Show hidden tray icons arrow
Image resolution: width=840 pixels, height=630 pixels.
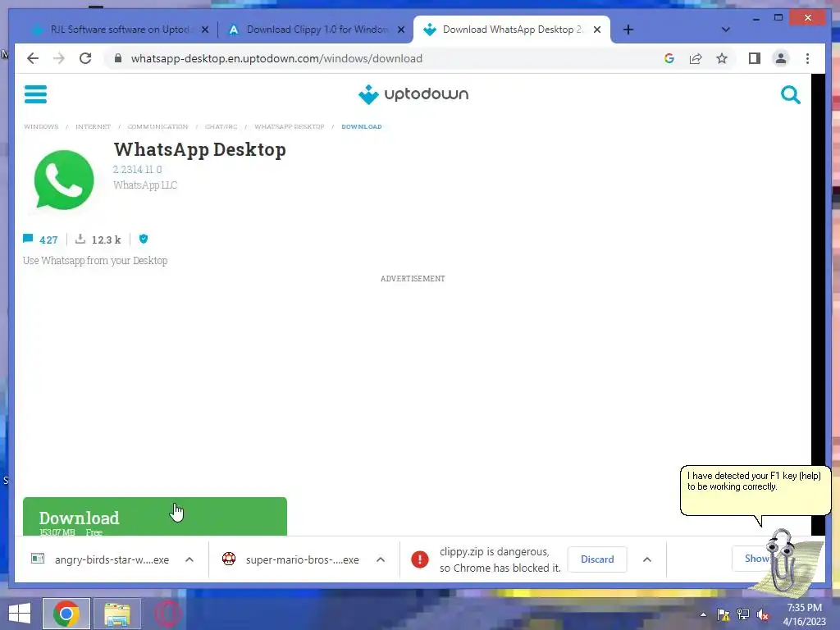point(703,614)
